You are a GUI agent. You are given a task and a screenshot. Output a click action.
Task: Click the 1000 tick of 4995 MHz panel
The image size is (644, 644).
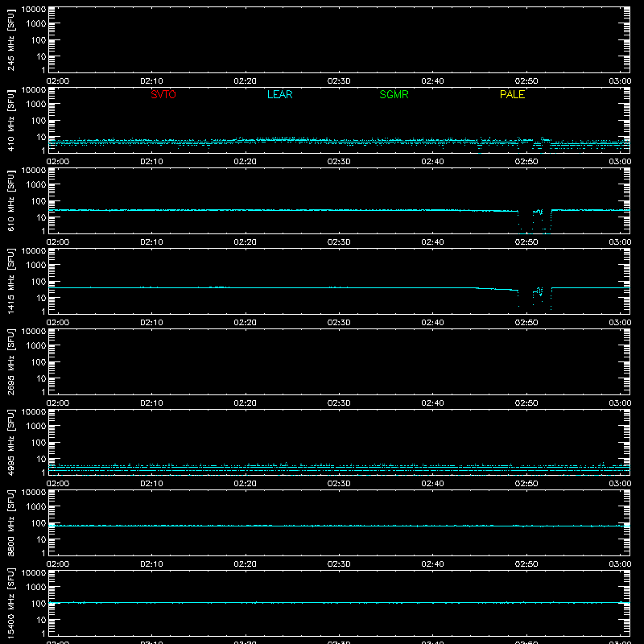(x=36, y=427)
